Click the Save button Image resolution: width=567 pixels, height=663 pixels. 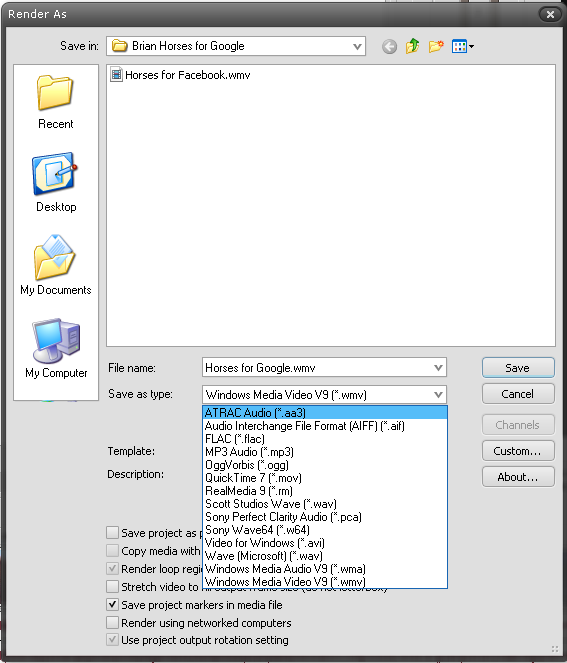coord(518,368)
